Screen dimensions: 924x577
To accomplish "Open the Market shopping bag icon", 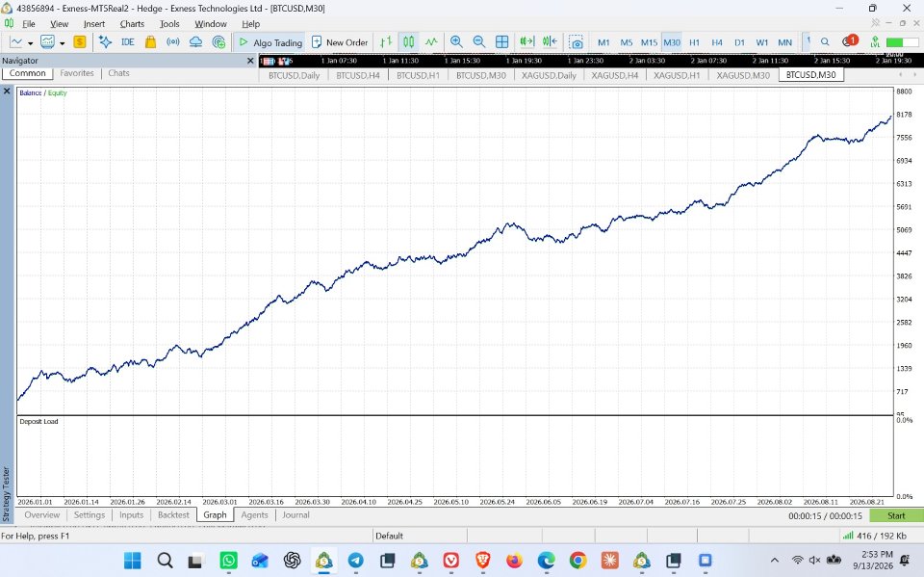I will pyautogui.click(x=150, y=41).
